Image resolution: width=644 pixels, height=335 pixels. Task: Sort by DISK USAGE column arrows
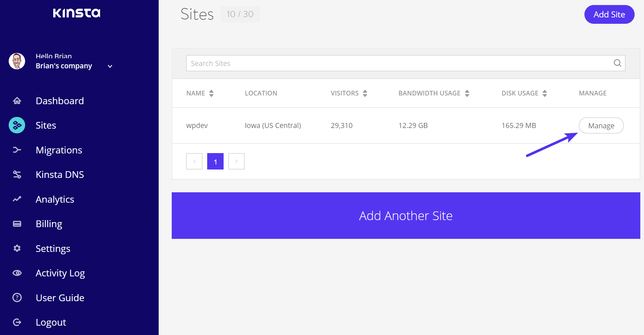point(545,93)
